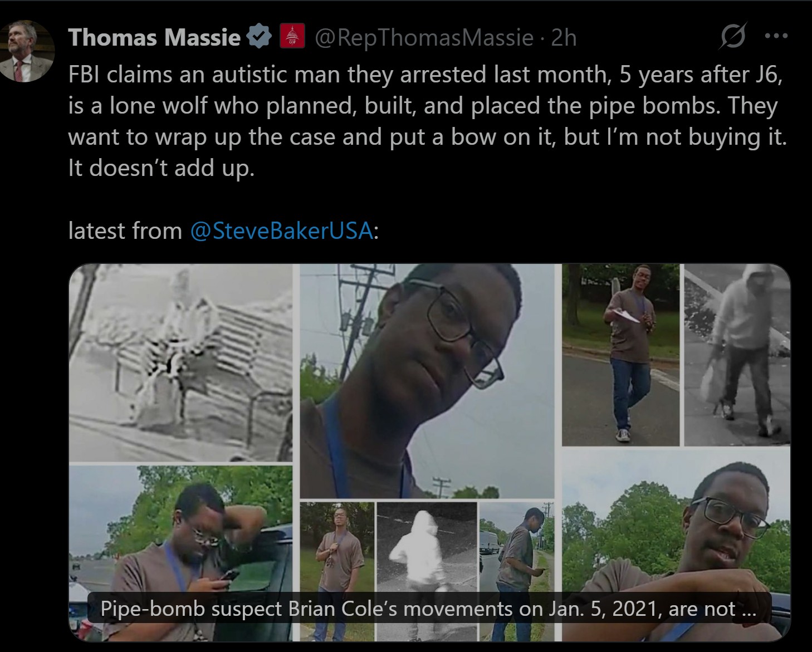
Task: Click the bottom-right photo with arm raised
Action: coord(676,545)
